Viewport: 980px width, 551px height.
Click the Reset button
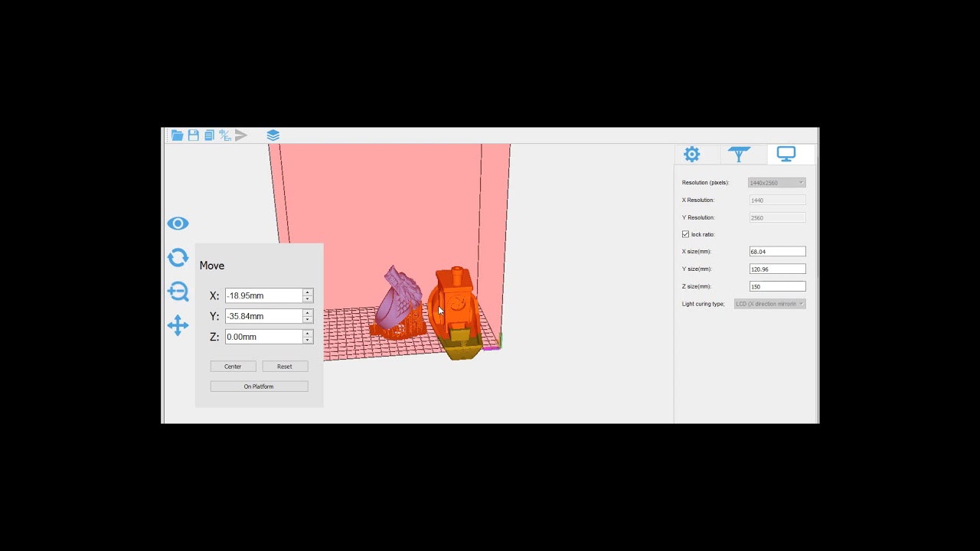click(285, 367)
